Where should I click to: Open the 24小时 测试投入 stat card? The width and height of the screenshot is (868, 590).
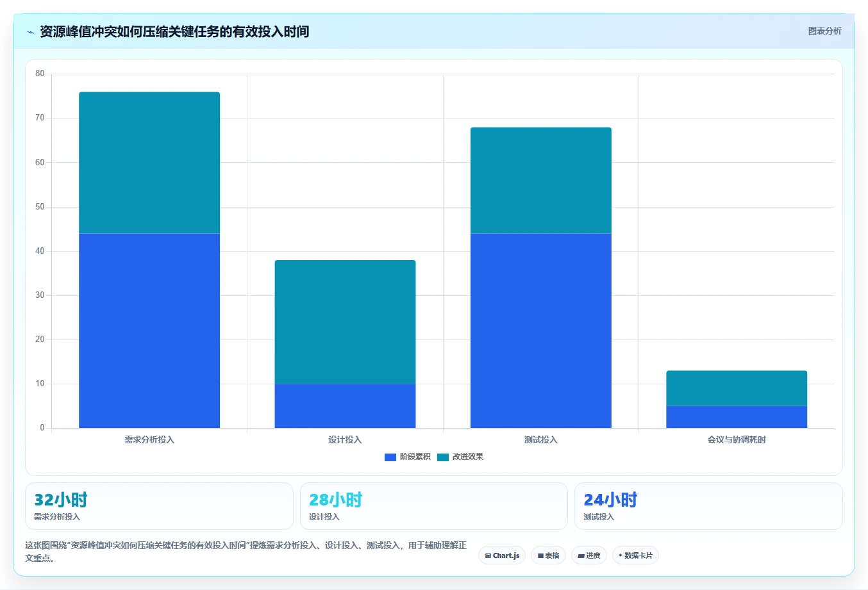pos(708,506)
